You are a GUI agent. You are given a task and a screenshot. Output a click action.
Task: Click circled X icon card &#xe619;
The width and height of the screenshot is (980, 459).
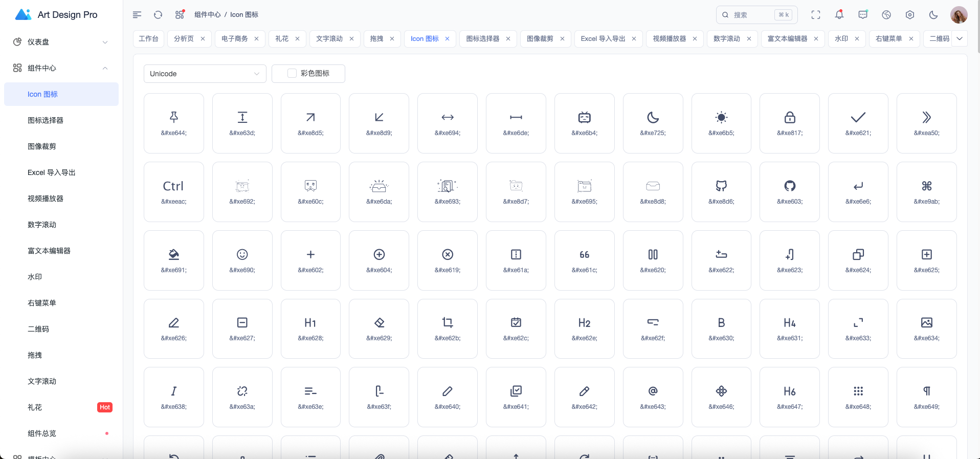pyautogui.click(x=448, y=260)
